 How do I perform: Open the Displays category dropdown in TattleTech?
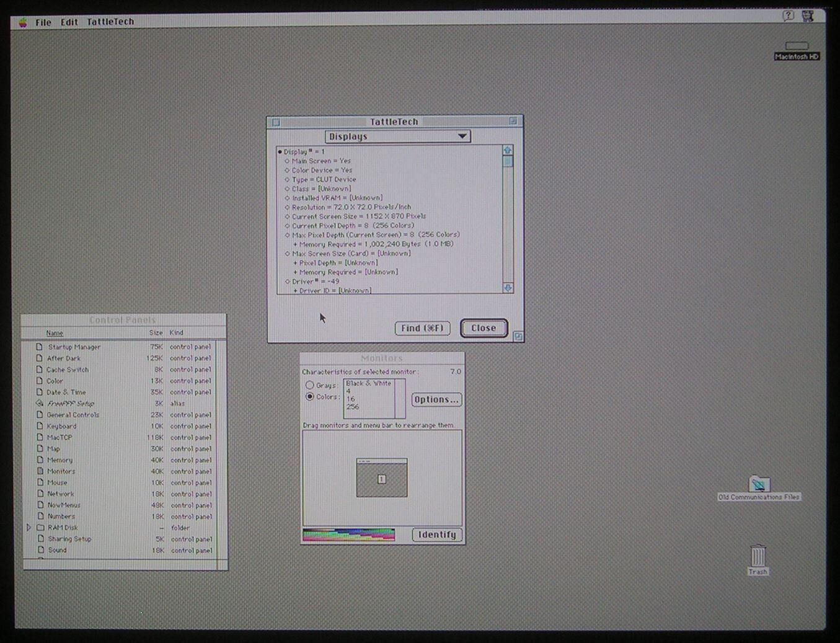tap(397, 136)
